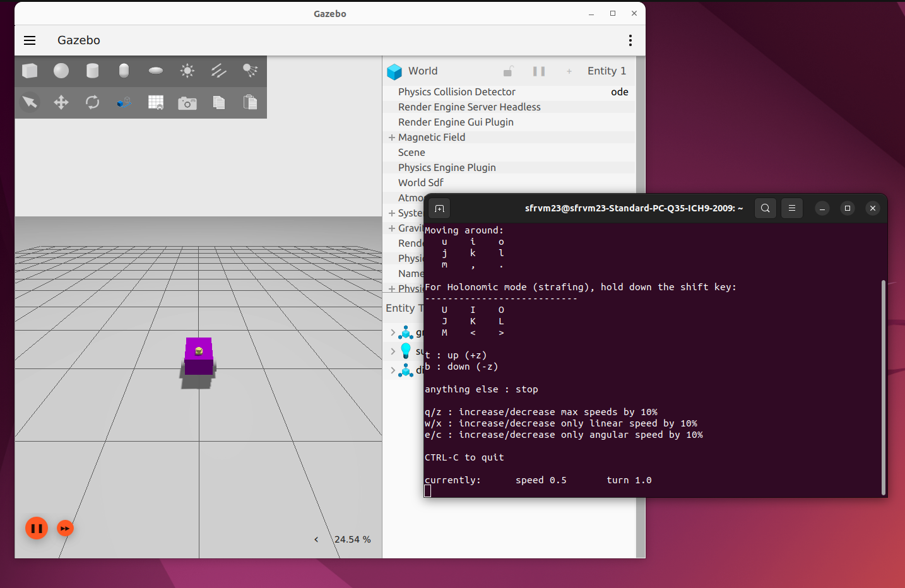Activate the translate mode tool
The width and height of the screenshot is (905, 588).
tap(61, 102)
